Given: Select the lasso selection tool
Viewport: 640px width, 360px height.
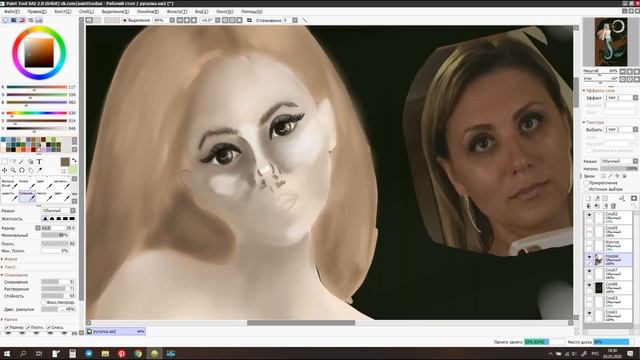Looking at the screenshot, I should click(x=13, y=162).
